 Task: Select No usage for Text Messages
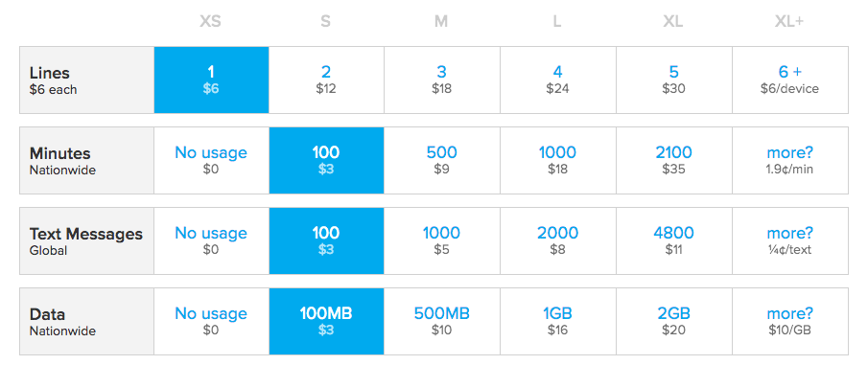click(x=211, y=240)
